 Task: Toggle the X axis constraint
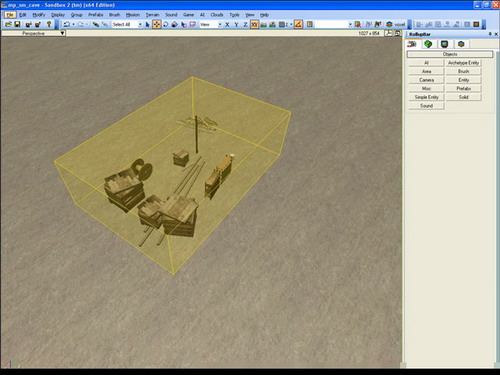[x=227, y=24]
